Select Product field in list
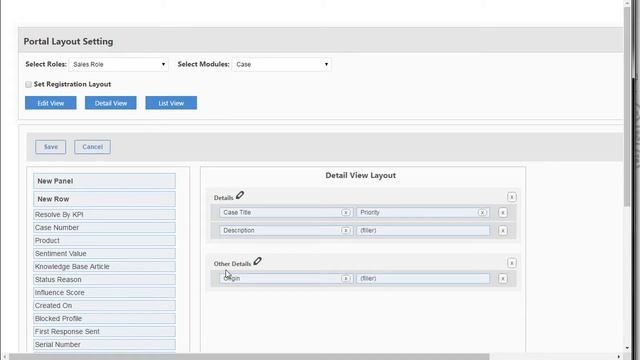This screenshot has width=640, height=360. click(104, 241)
